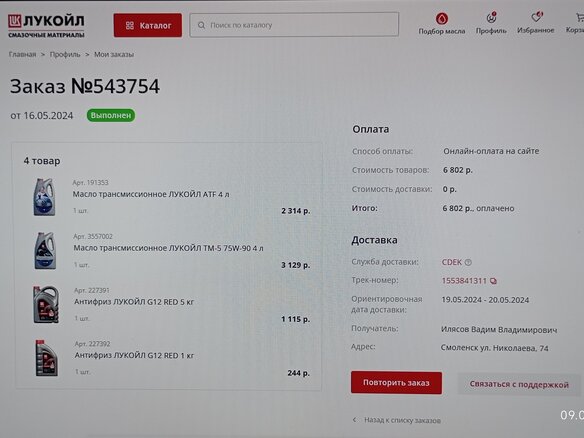Image resolution: width=584 pixels, height=438 pixels.
Task: Open Масло трансмиссионное ЛУКОЙЛ TM-5 75W-90 link
Action: (x=168, y=248)
